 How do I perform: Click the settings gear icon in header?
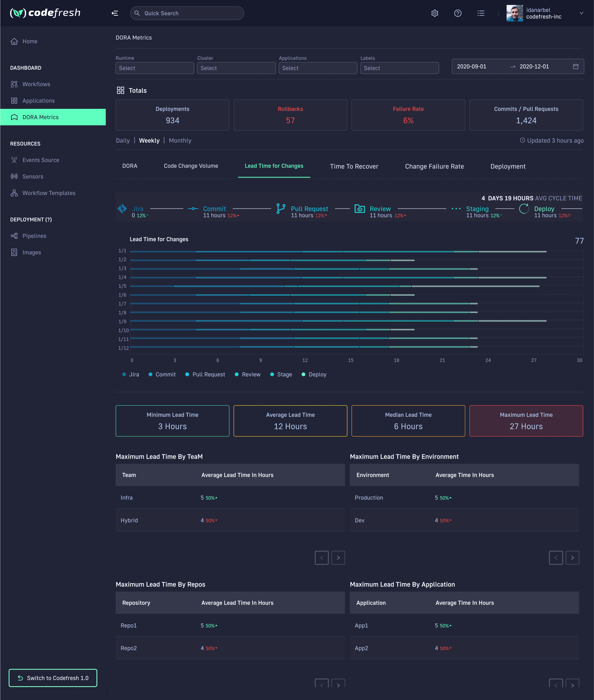(x=435, y=13)
